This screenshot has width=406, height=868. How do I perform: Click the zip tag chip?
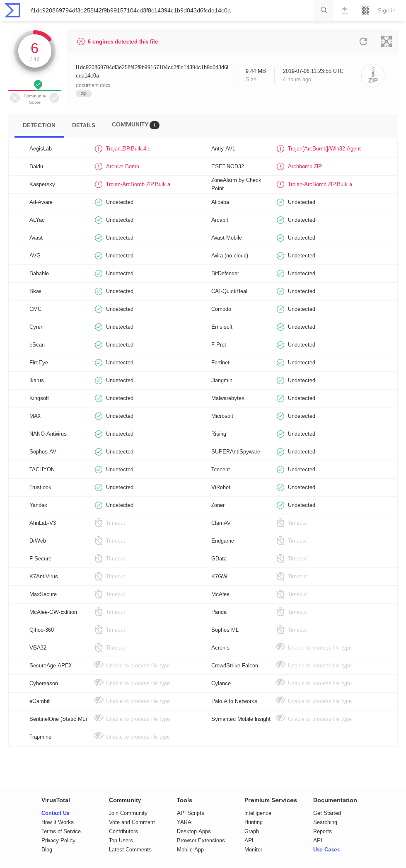[84, 94]
